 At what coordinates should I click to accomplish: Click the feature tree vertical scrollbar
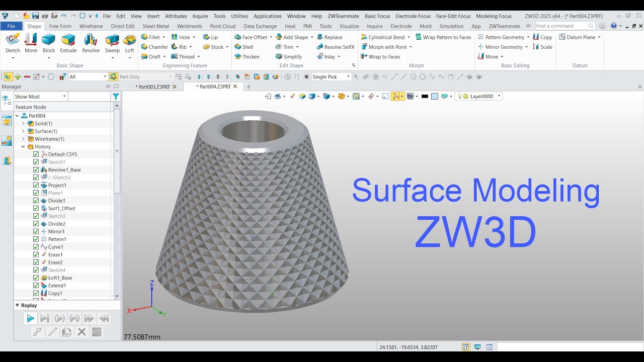[117, 151]
